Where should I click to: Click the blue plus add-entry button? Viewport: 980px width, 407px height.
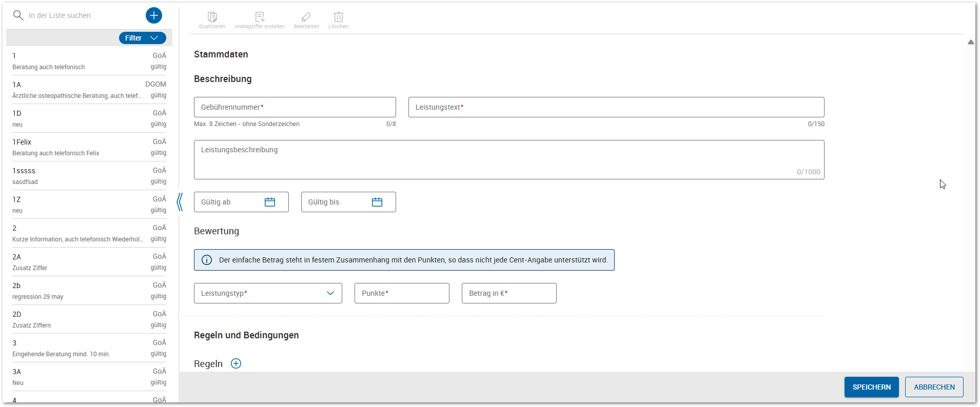point(153,15)
